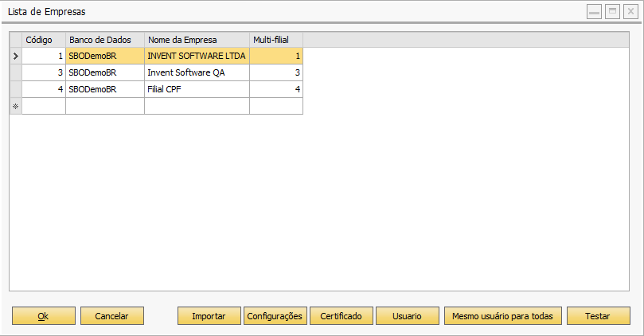Image resolution: width=644 pixels, height=336 pixels.
Task: Open the Importar dialog
Action: [x=209, y=316]
